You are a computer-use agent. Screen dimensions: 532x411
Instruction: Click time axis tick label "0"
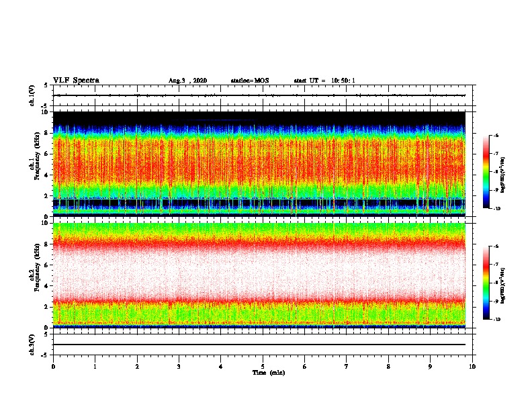click(x=53, y=367)
